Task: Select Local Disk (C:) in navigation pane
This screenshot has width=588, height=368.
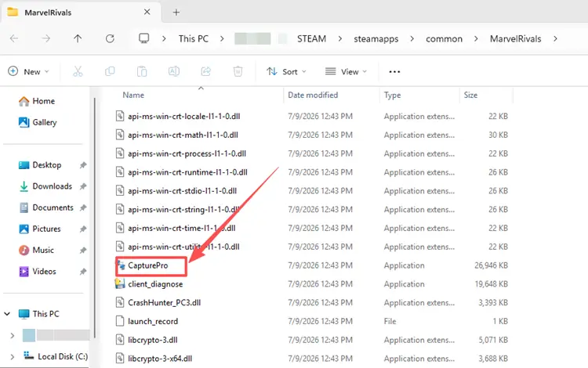Action: click(x=56, y=356)
